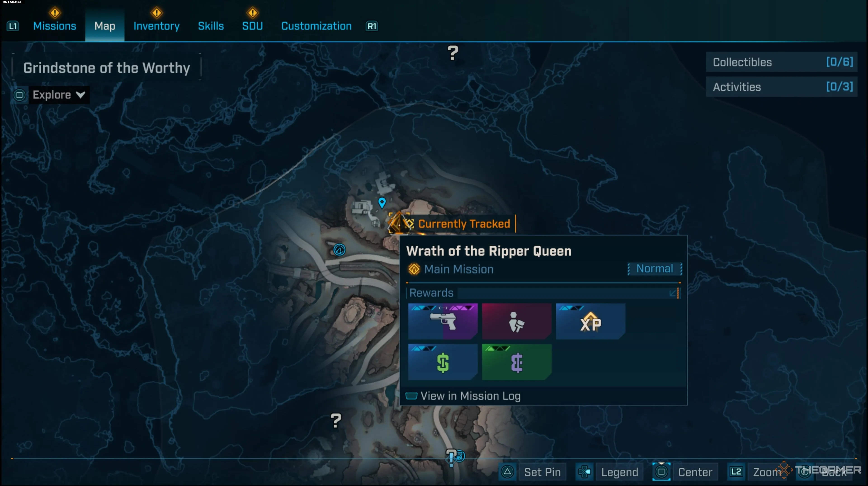Viewport: 868px width, 486px height.
Task: Click the XP reward icon
Action: click(x=590, y=321)
